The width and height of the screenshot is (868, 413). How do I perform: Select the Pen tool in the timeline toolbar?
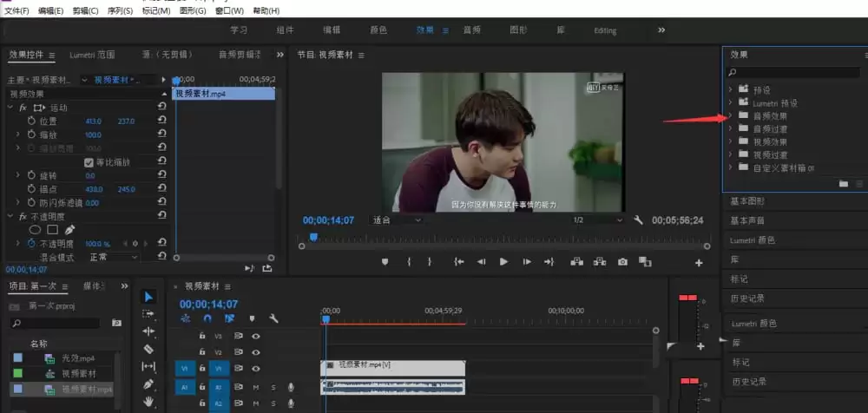[x=148, y=384]
